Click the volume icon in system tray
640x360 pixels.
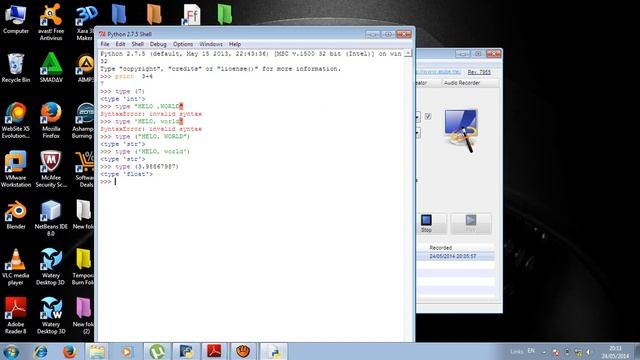point(589,352)
